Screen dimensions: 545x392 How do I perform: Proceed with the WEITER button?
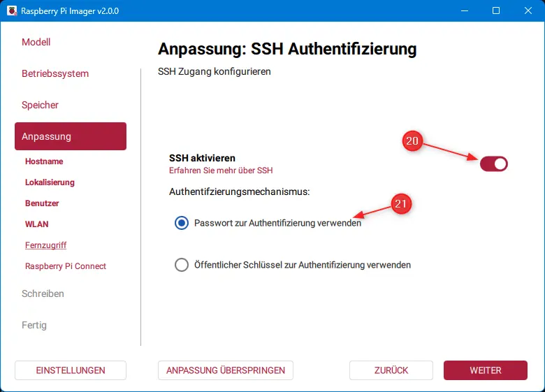tap(486, 370)
